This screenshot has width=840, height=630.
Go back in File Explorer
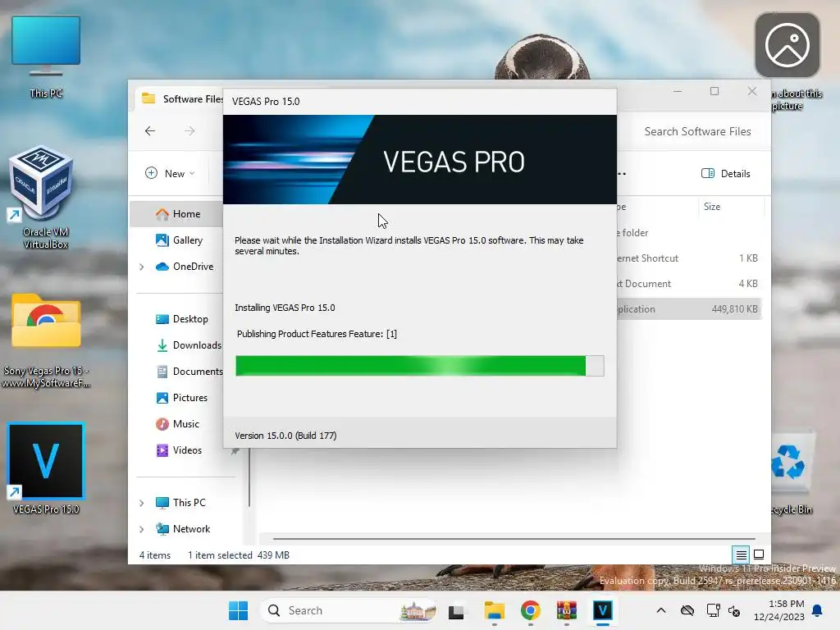coord(150,130)
